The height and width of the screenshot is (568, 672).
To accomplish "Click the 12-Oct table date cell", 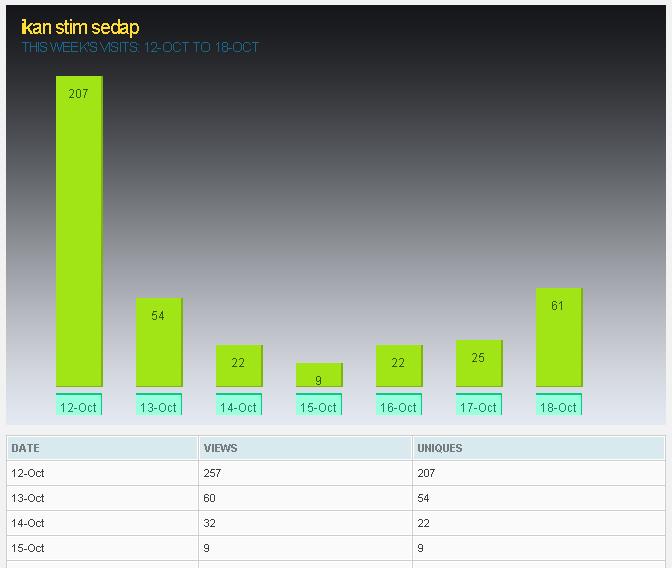I will [x=103, y=473].
